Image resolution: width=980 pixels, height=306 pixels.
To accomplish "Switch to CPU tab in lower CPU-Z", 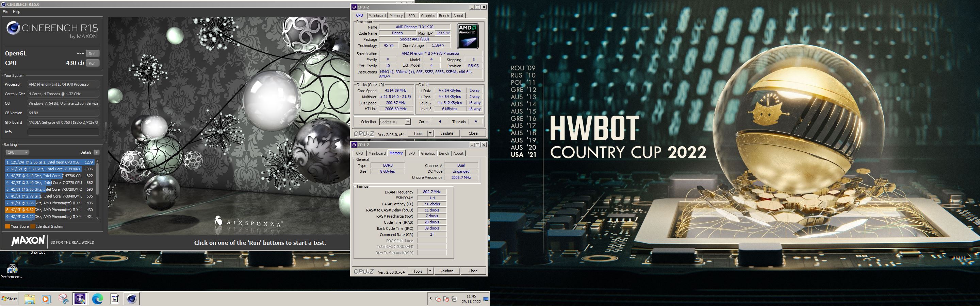I will [x=360, y=153].
